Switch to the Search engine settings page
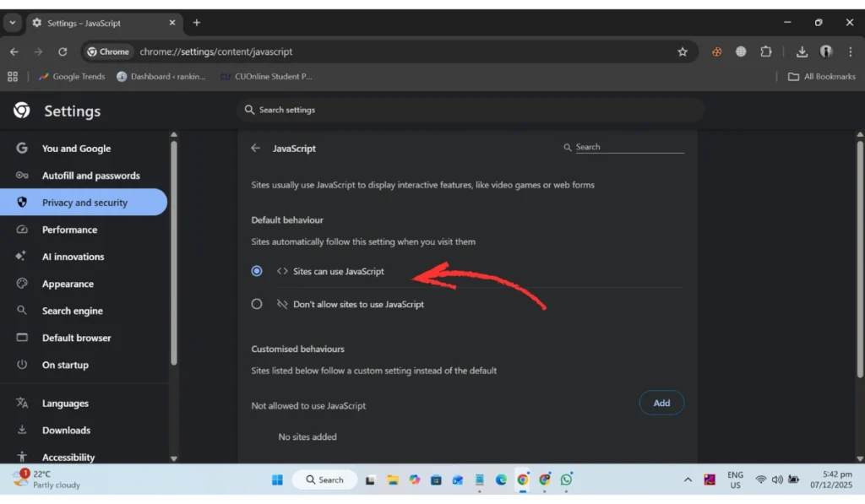 (73, 311)
